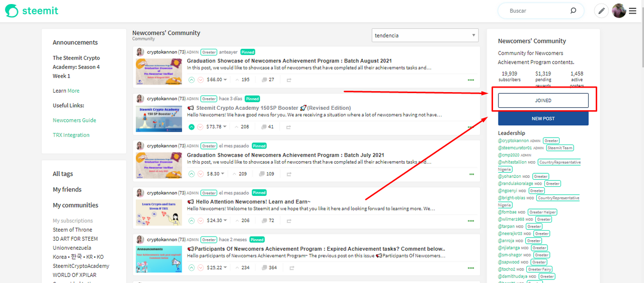The image size is (644, 283).
Task: Open 3D ART FOR STEEM subscription
Action: pos(75,239)
